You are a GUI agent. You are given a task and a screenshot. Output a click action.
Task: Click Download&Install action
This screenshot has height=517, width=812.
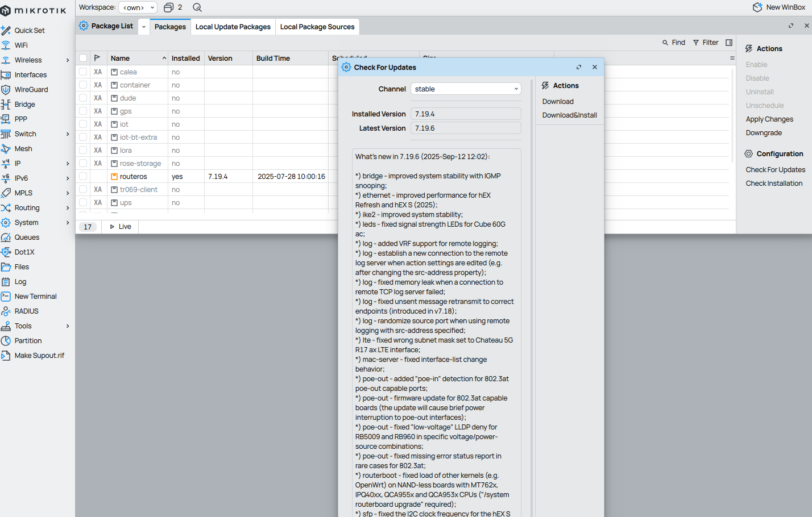(x=569, y=115)
